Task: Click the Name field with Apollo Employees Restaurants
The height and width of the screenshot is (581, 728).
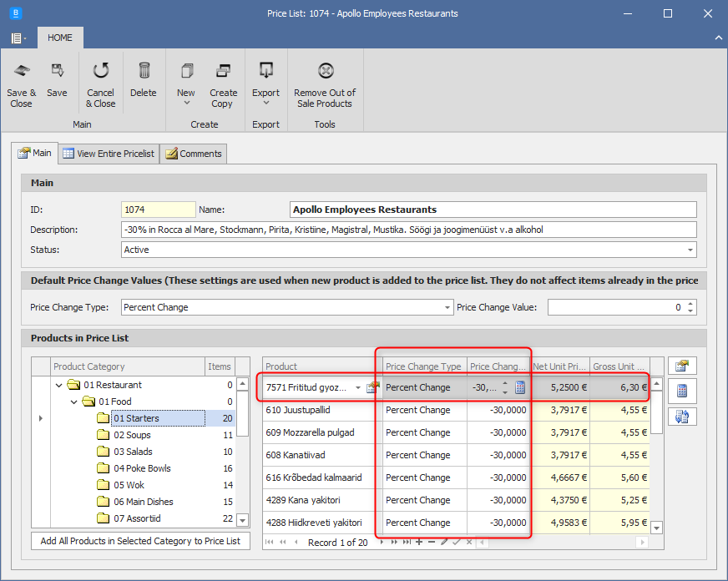Action: 493,210
